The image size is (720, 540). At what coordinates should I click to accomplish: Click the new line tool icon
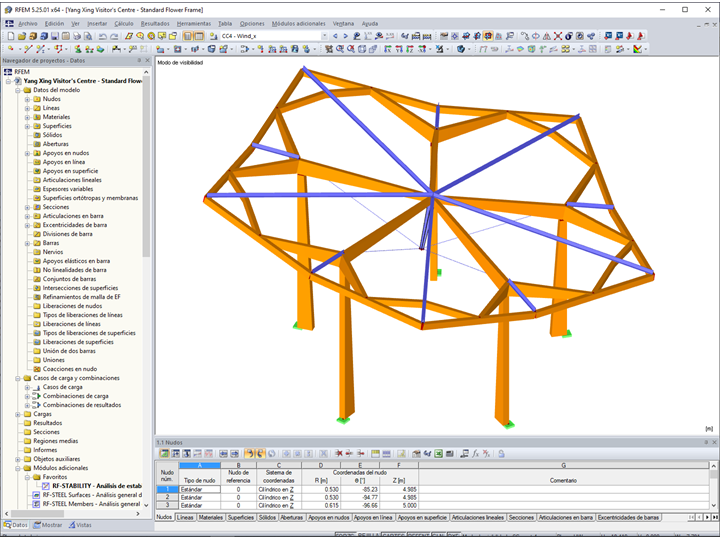click(x=28, y=49)
